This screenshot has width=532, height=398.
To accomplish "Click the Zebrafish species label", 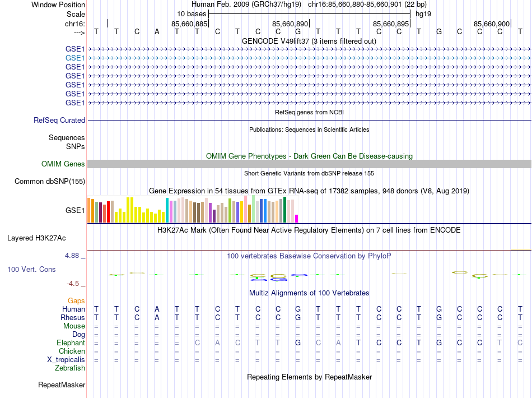I will [x=70, y=368].
